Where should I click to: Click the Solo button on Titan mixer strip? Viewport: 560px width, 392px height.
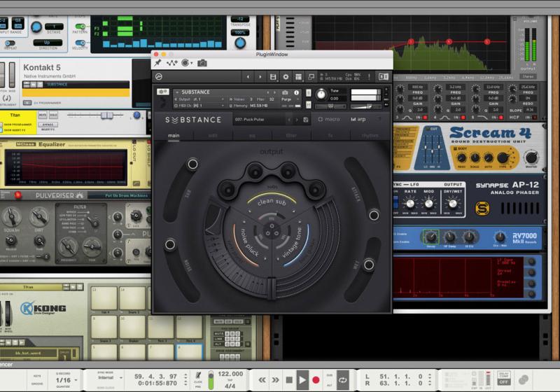(53, 115)
